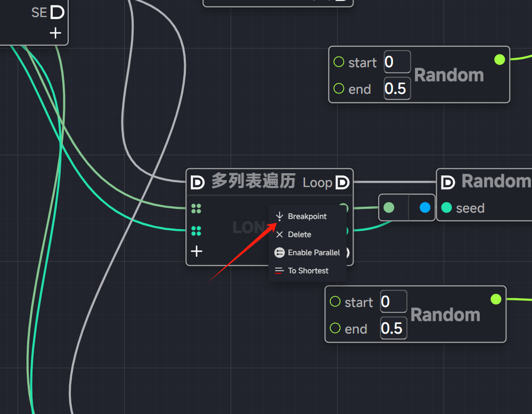Add an input with the Loop node plus icon
532x414 pixels.
pos(197,251)
